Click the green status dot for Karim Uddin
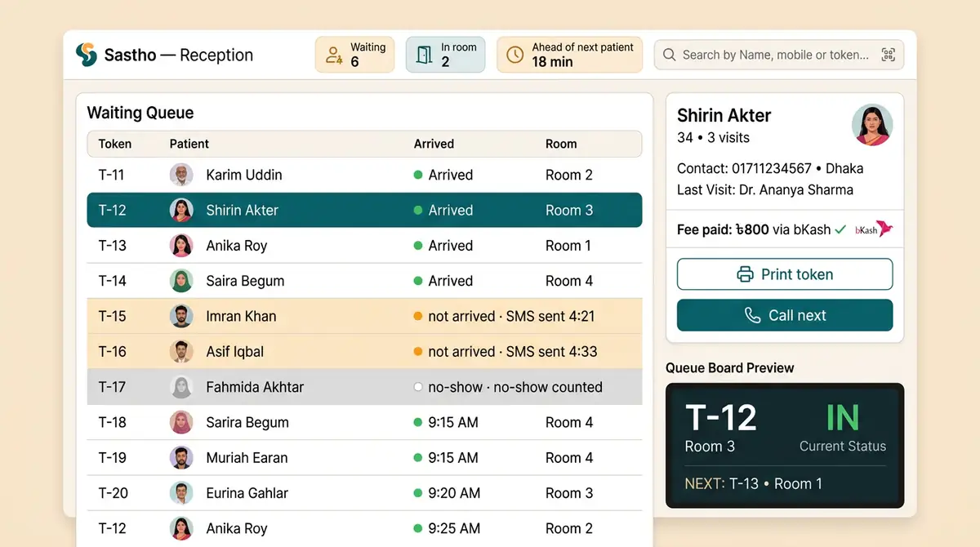The image size is (980, 547). (418, 175)
